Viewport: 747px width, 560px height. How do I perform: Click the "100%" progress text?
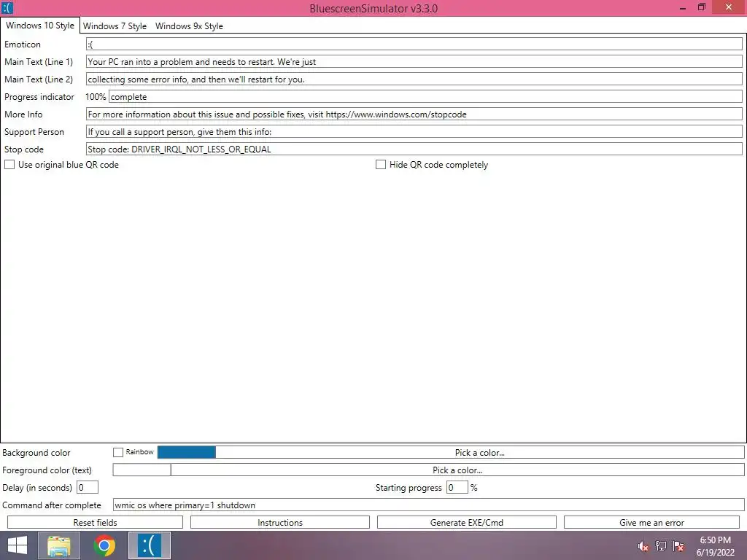pyautogui.click(x=96, y=97)
